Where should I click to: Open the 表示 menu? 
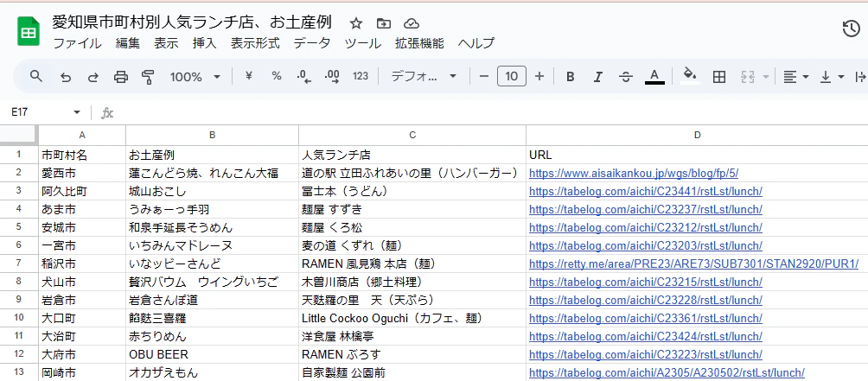pyautogui.click(x=166, y=43)
